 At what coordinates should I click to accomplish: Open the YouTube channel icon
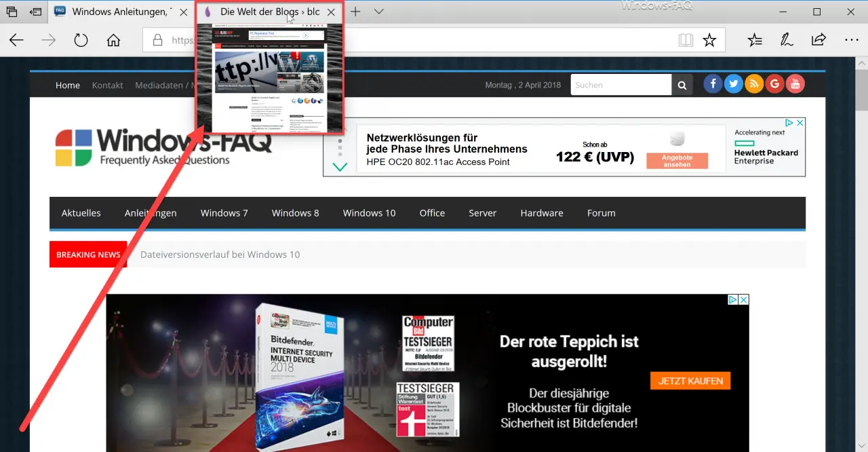[795, 84]
